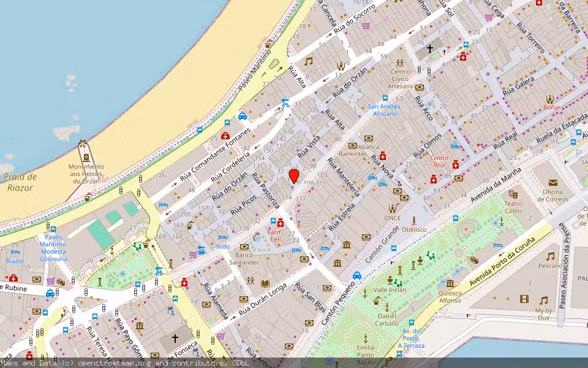Click the Rúa Galera street label
The width and height of the screenshot is (588, 368).
pyautogui.click(x=518, y=86)
